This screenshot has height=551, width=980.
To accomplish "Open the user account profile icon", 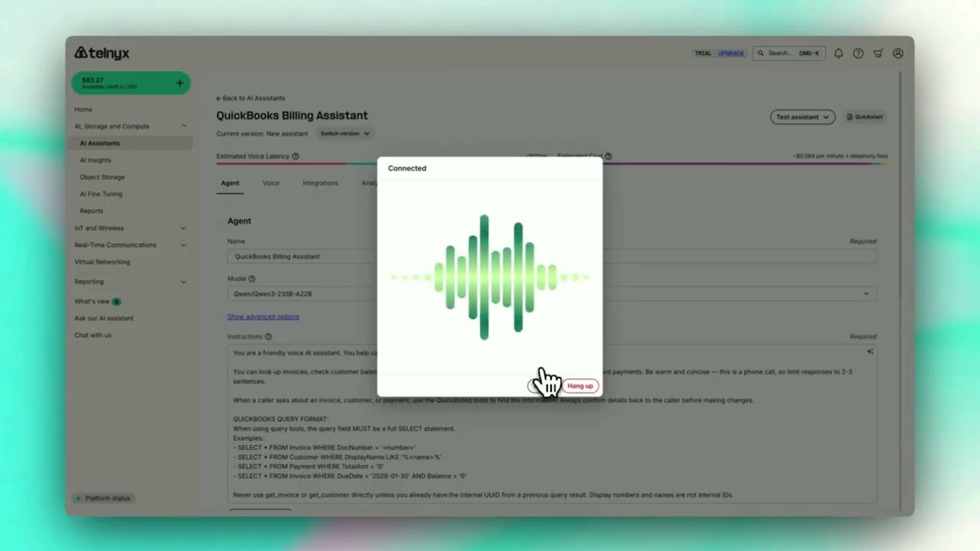I will coord(898,54).
